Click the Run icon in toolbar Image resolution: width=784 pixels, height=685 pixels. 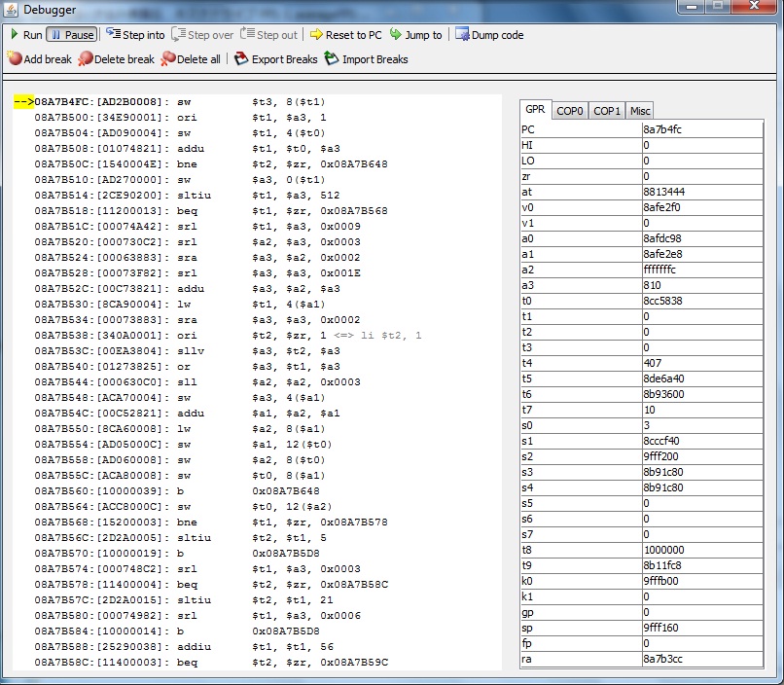pyautogui.click(x=15, y=35)
